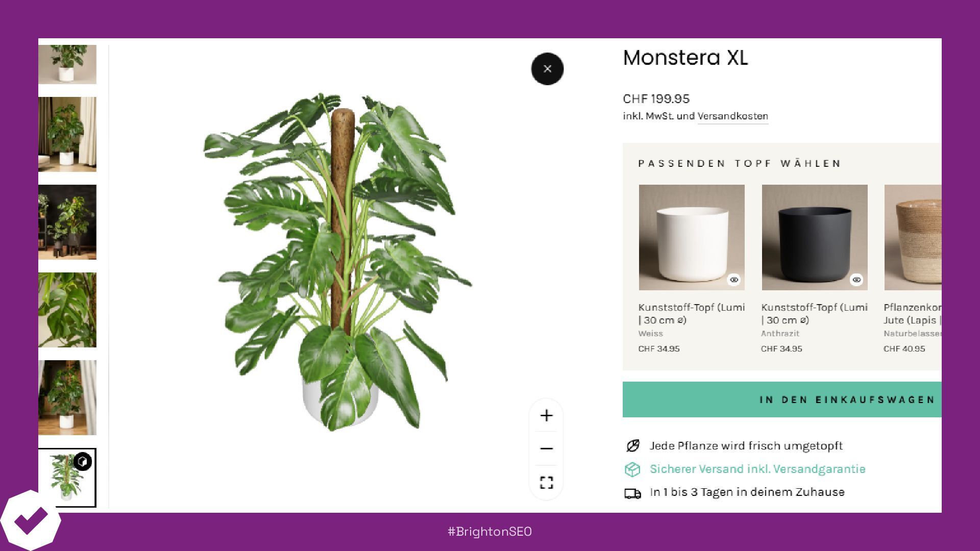This screenshot has width=980, height=551.
Task: Open Sicherer Versand inkl. Versandgarantie link
Action: pos(757,469)
